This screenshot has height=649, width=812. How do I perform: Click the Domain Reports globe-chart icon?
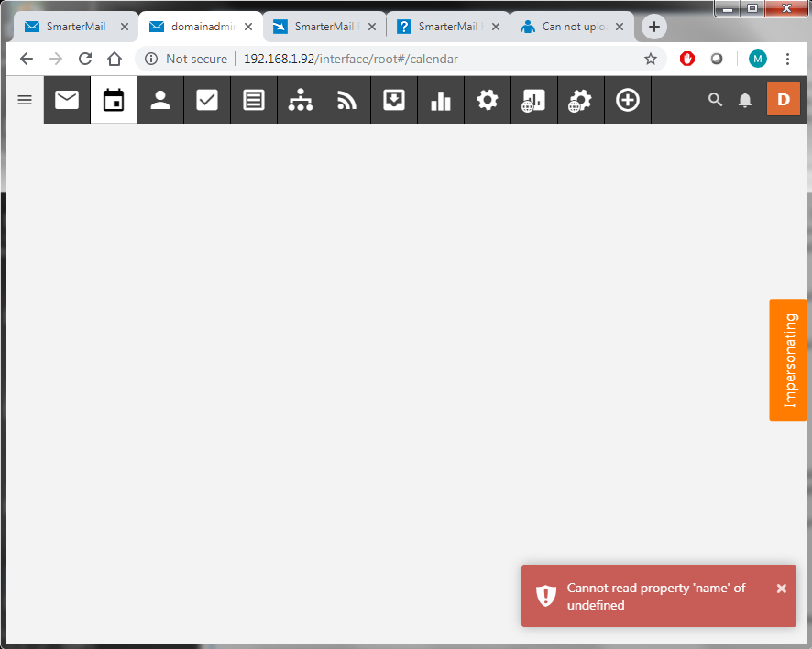pyautogui.click(x=533, y=100)
